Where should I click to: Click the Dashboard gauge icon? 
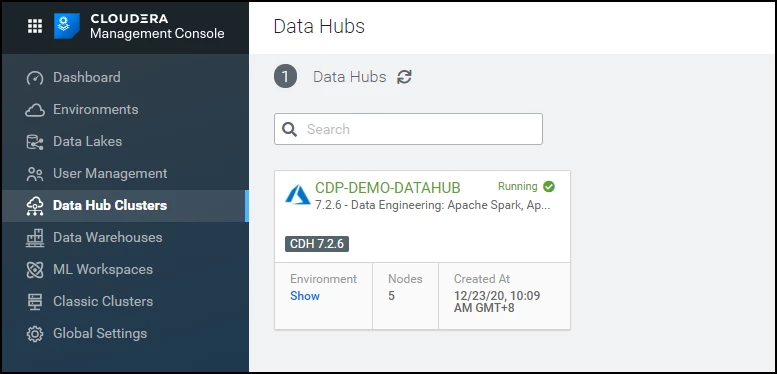tap(35, 78)
